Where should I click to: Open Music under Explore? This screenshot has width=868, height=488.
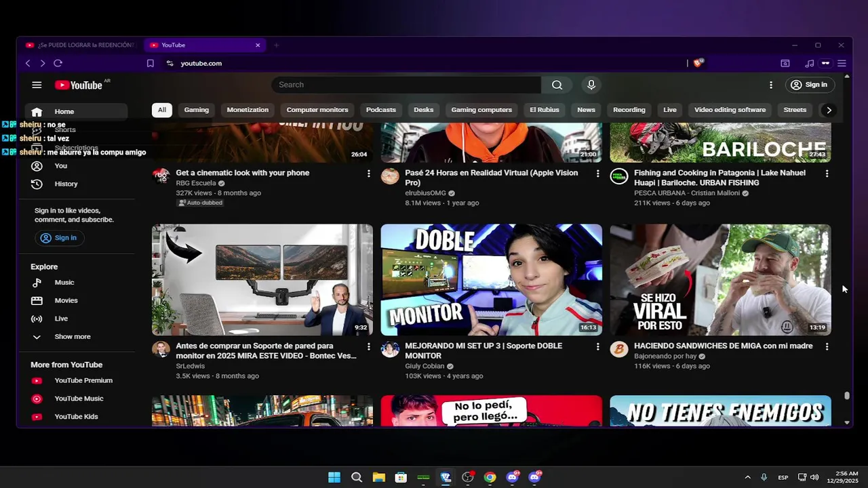pos(76,283)
